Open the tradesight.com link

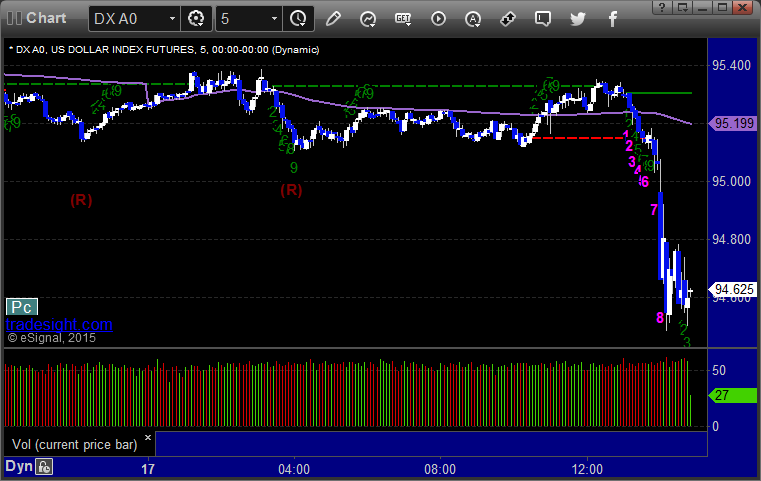tap(59, 324)
